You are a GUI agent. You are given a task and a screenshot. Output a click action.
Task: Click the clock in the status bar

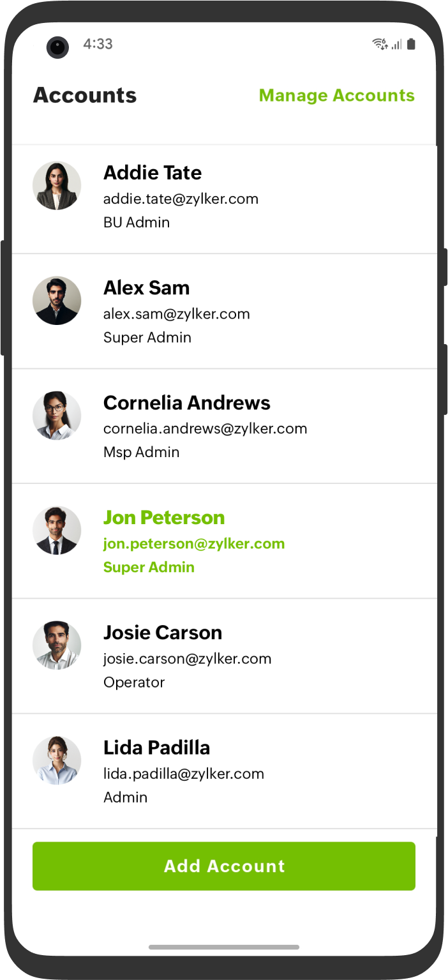97,44
